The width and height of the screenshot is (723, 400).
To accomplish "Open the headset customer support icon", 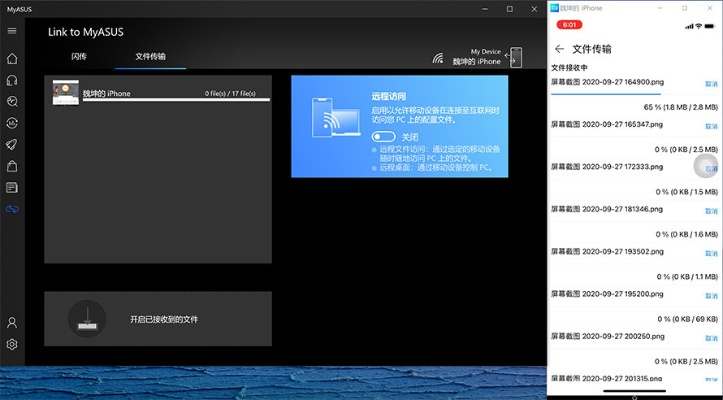I will click(12, 80).
